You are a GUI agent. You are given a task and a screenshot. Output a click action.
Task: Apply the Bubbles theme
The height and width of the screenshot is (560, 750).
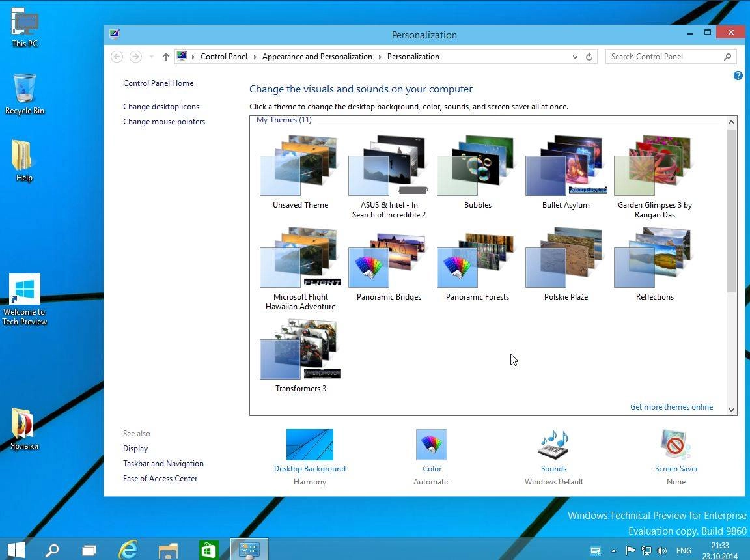click(x=477, y=172)
